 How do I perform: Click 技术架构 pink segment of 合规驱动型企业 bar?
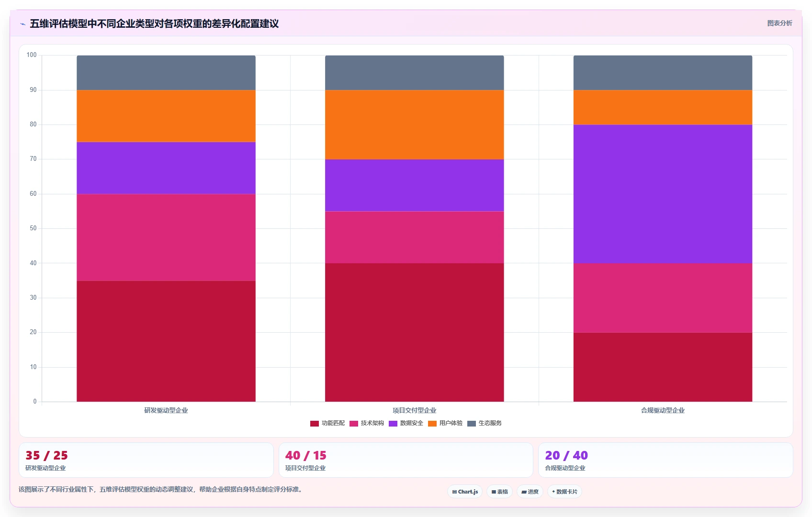(x=663, y=298)
